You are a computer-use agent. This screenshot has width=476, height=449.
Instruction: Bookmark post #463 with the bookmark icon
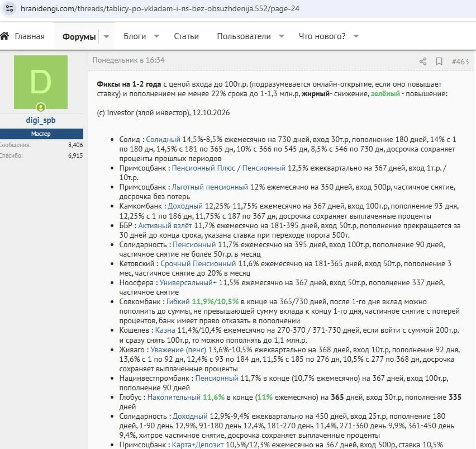click(x=439, y=62)
